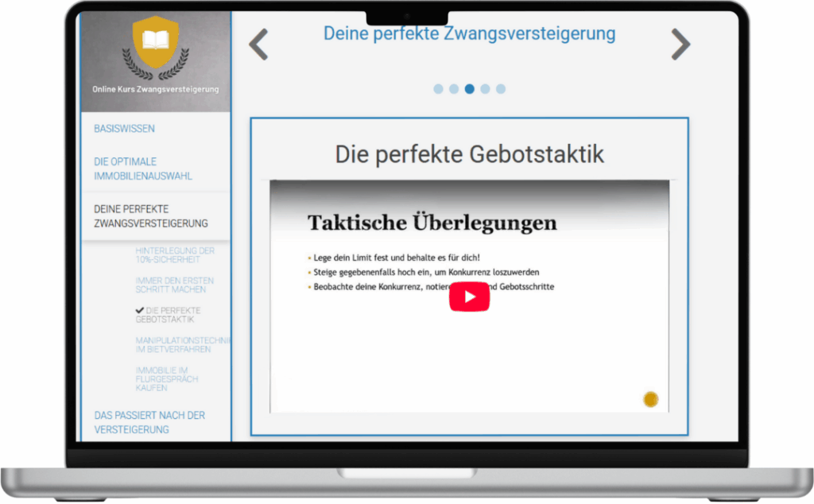Image resolution: width=814 pixels, height=504 pixels.
Task: Expand Die optimale Immobilienauswahl section
Action: pyautogui.click(x=143, y=169)
